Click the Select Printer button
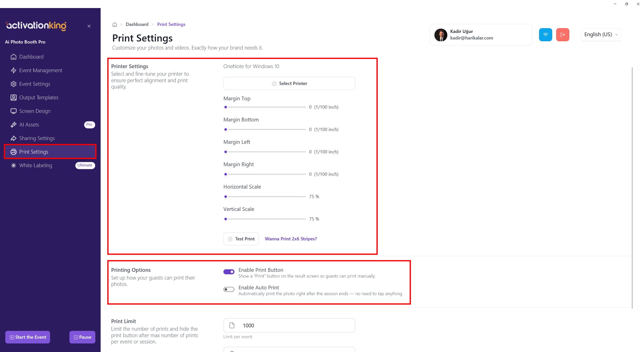 tap(289, 83)
